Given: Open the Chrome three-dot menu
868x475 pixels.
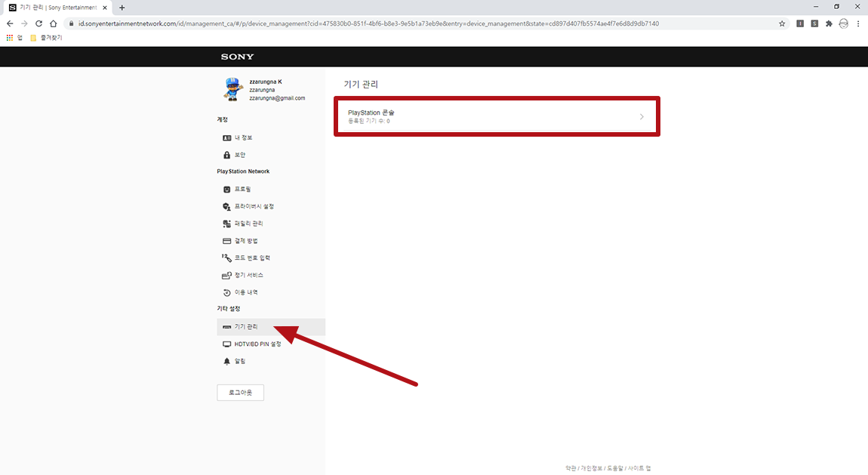Looking at the screenshot, I should tap(858, 24).
